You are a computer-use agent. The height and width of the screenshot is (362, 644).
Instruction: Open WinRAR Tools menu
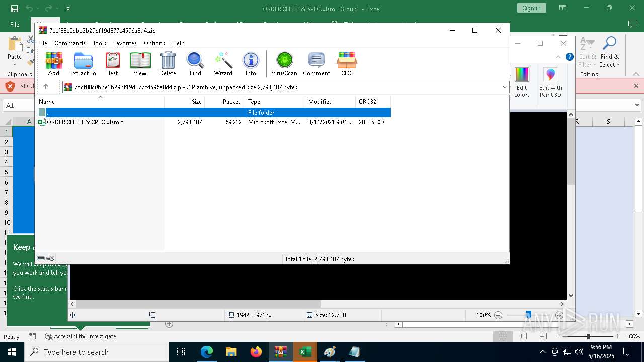pos(99,43)
